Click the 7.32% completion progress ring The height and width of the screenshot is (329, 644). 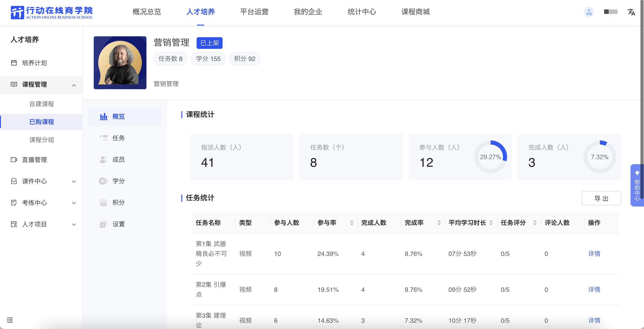(x=599, y=157)
